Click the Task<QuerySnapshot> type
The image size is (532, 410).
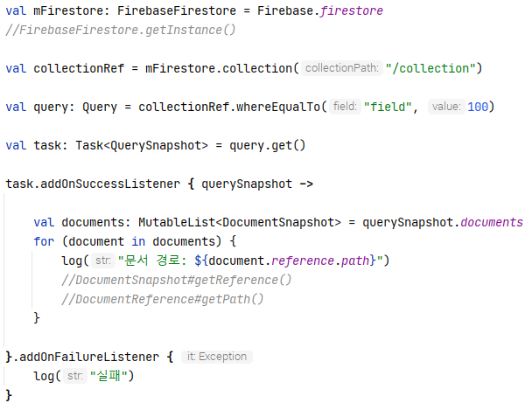[x=142, y=145]
